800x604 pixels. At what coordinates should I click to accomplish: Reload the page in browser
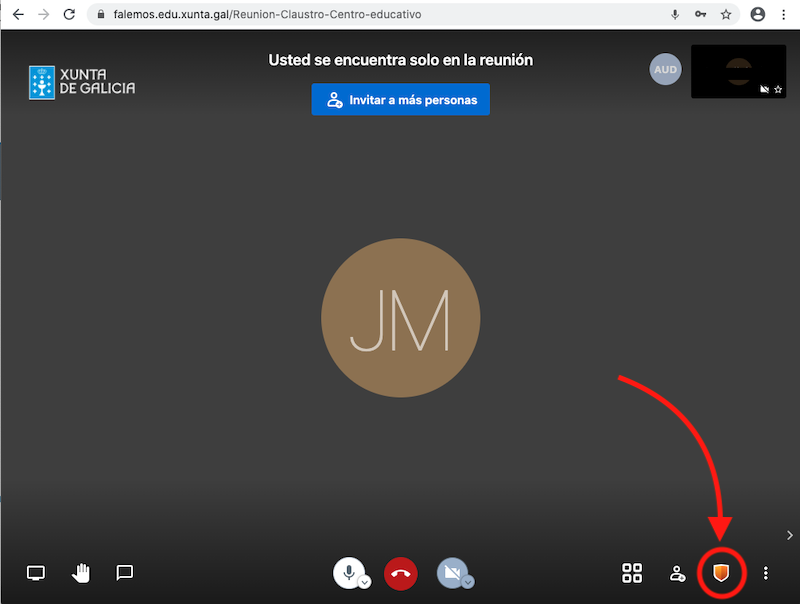(x=69, y=15)
